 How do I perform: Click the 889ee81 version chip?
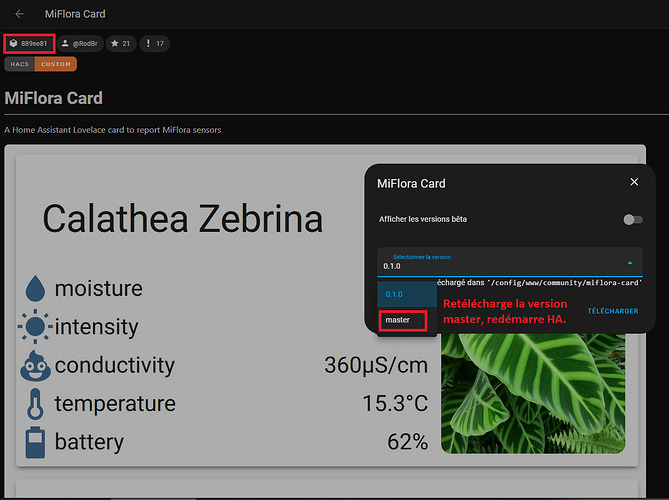click(29, 44)
